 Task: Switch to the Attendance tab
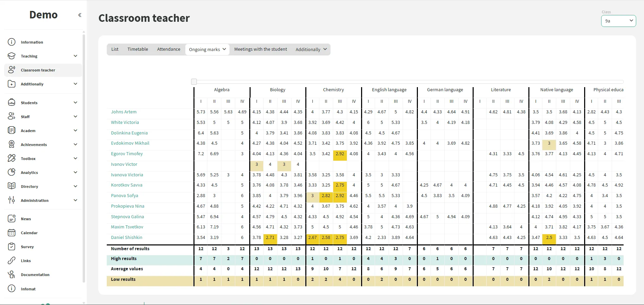point(169,49)
